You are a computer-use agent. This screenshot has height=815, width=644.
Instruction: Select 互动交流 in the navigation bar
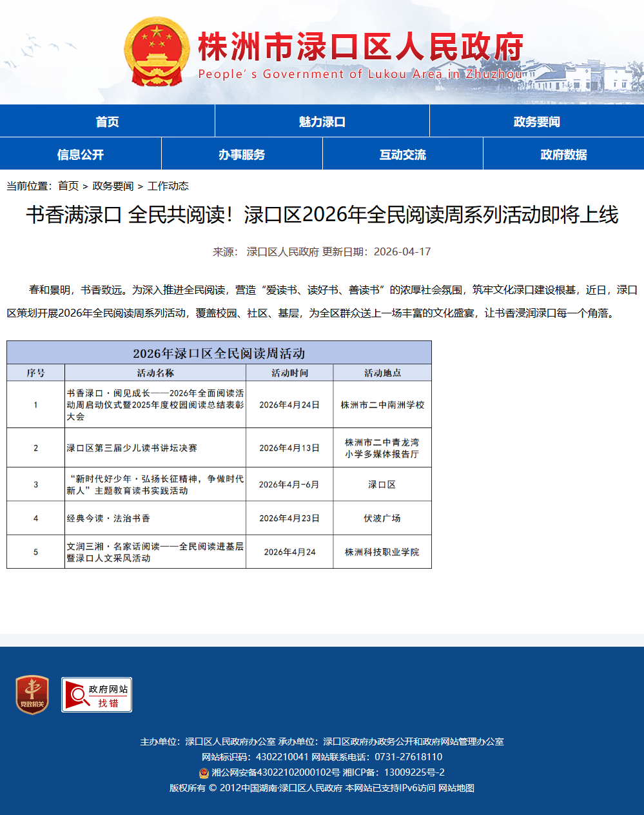pyautogui.click(x=402, y=154)
